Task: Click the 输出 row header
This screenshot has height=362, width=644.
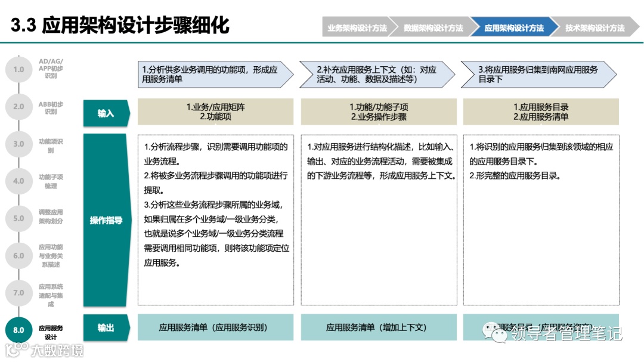Action: click(106, 327)
